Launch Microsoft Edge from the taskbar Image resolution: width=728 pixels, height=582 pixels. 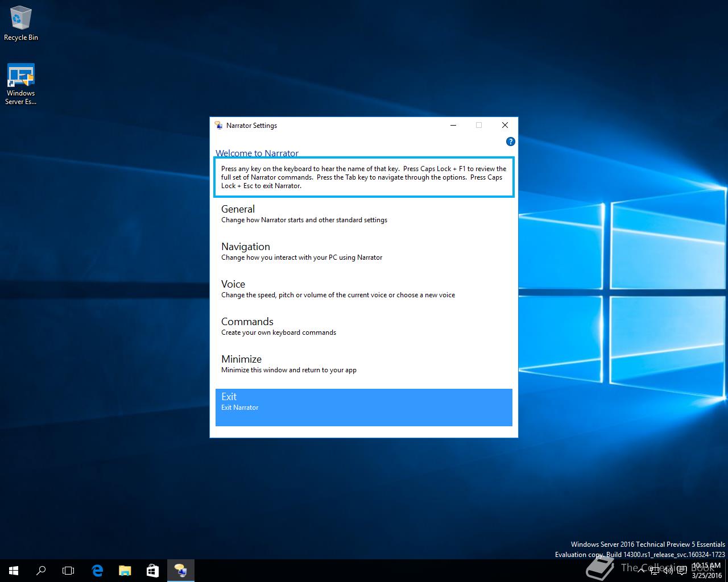(97, 571)
